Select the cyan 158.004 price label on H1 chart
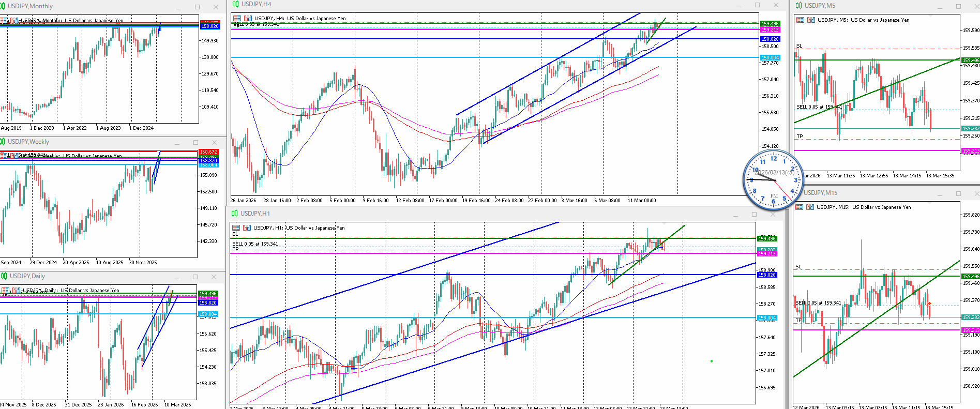 click(766, 318)
